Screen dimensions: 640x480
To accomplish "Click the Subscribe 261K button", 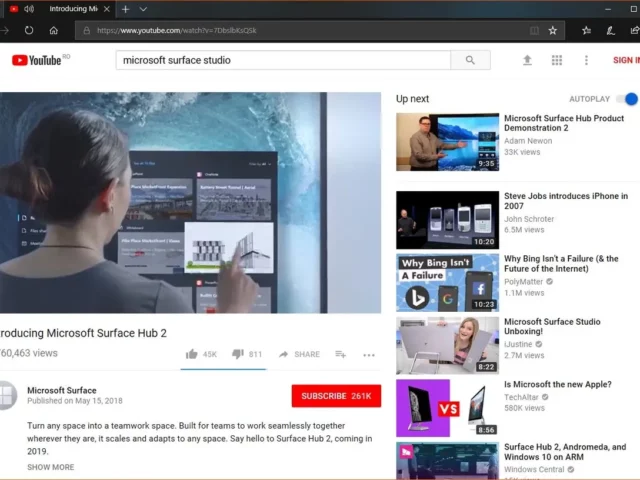I will click(x=336, y=396).
